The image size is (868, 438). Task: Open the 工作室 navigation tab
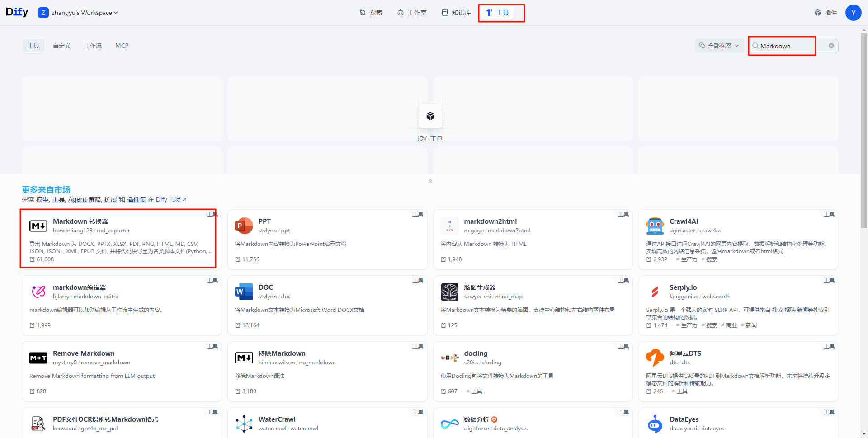(412, 13)
